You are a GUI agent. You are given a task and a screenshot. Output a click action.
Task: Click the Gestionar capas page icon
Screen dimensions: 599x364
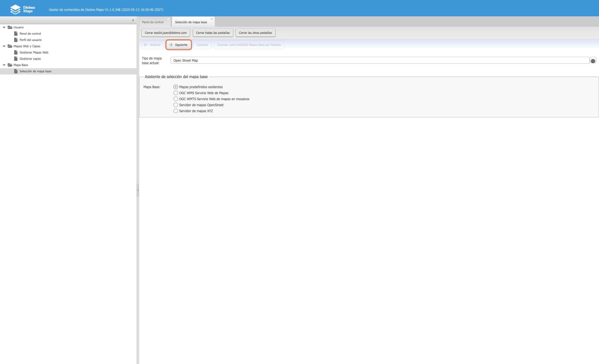pos(16,59)
